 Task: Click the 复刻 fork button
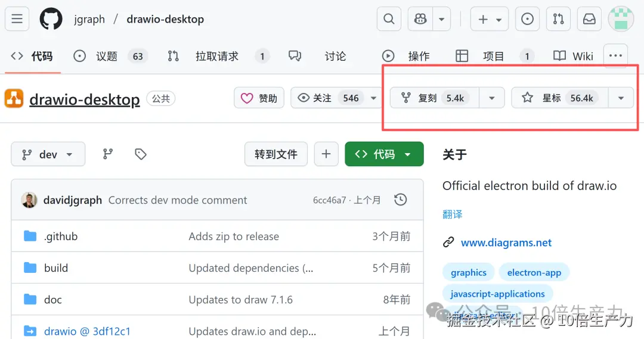click(435, 98)
